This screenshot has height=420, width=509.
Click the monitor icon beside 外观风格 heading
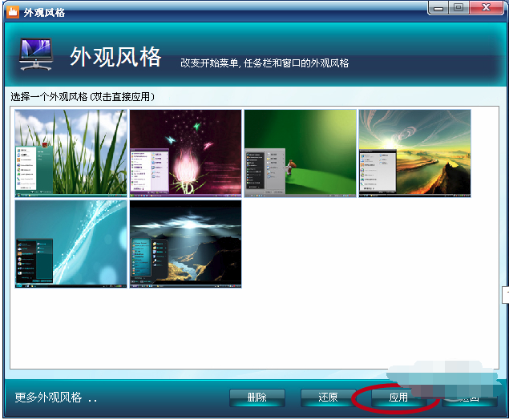(x=36, y=54)
